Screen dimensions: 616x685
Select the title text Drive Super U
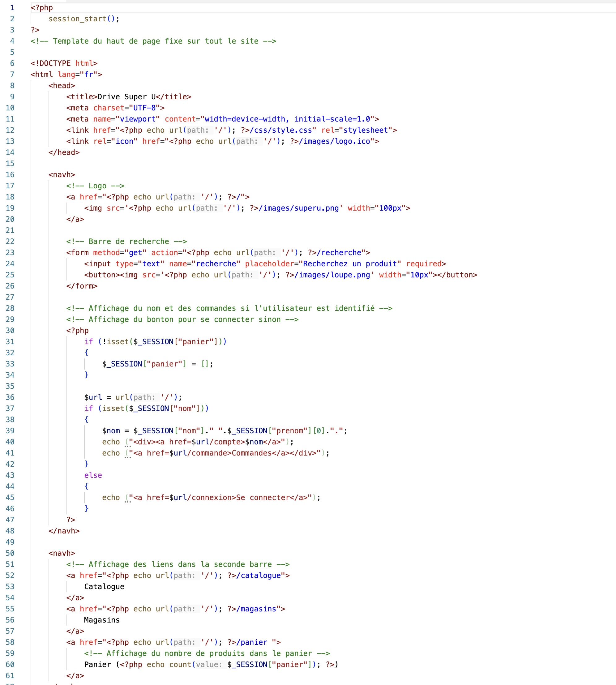[127, 96]
